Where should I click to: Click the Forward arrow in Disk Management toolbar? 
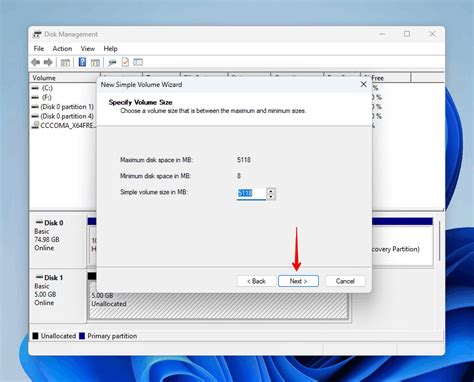(x=48, y=62)
